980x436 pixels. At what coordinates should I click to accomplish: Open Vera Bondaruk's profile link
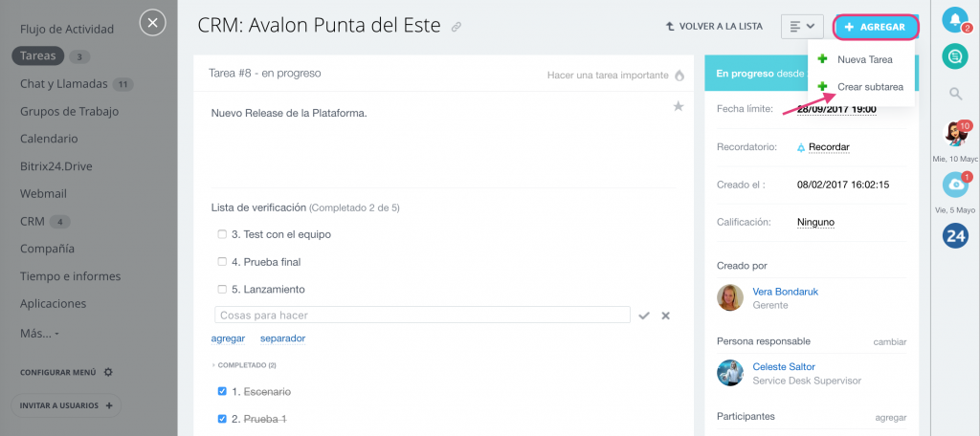[x=785, y=292]
